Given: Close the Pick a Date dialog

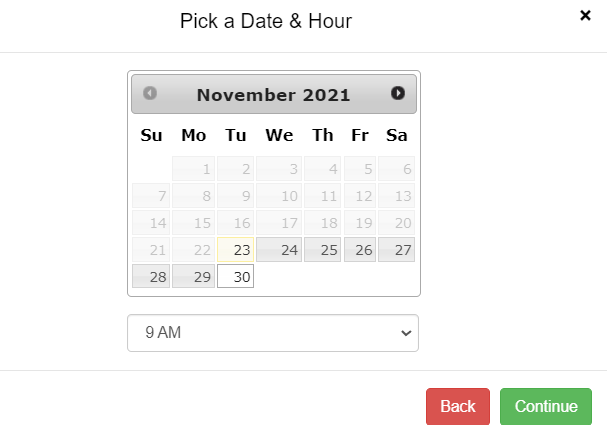Looking at the screenshot, I should (x=585, y=15).
